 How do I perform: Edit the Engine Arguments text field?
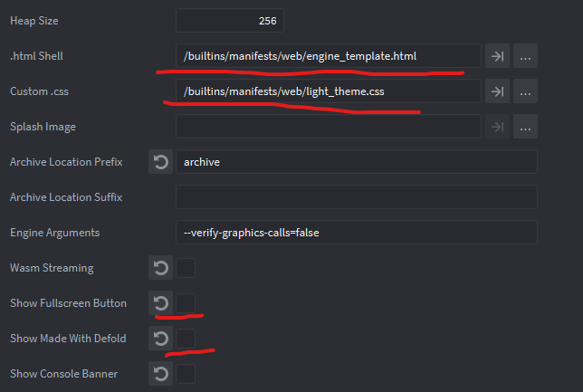356,233
